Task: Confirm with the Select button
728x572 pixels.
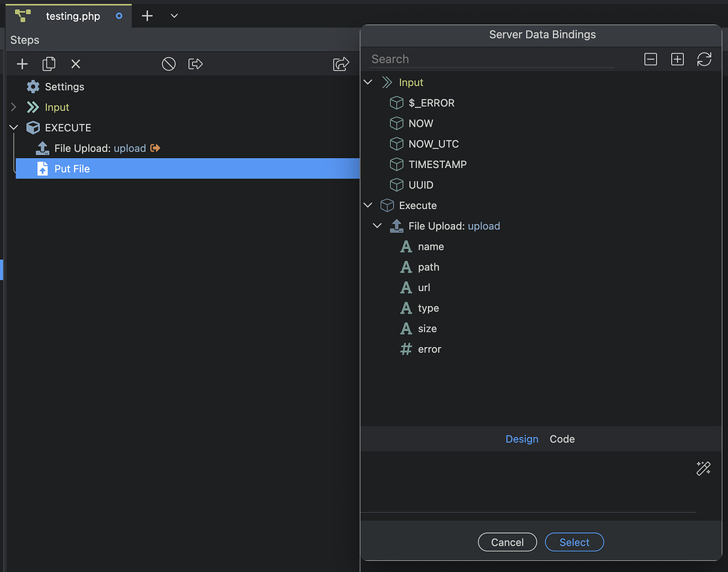Action: click(574, 541)
